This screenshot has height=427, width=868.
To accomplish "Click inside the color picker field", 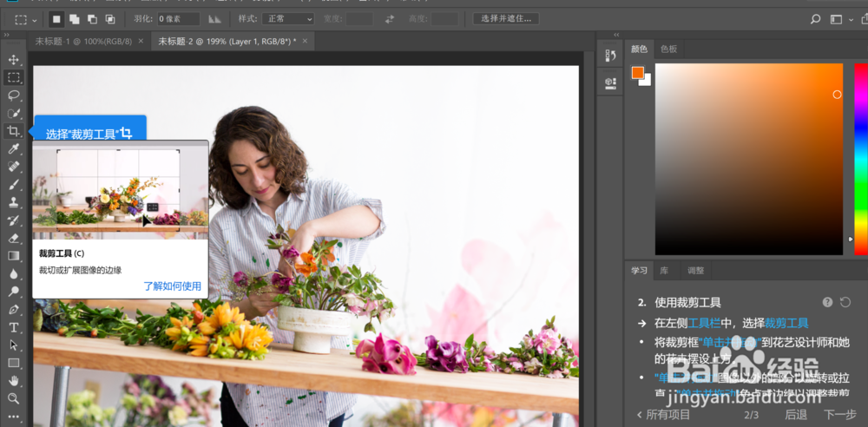I will pos(749,160).
